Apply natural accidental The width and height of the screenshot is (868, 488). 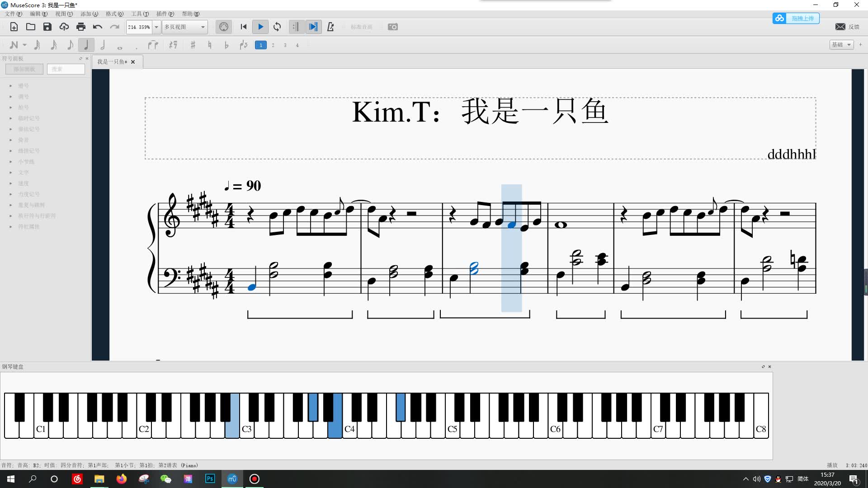(x=209, y=45)
